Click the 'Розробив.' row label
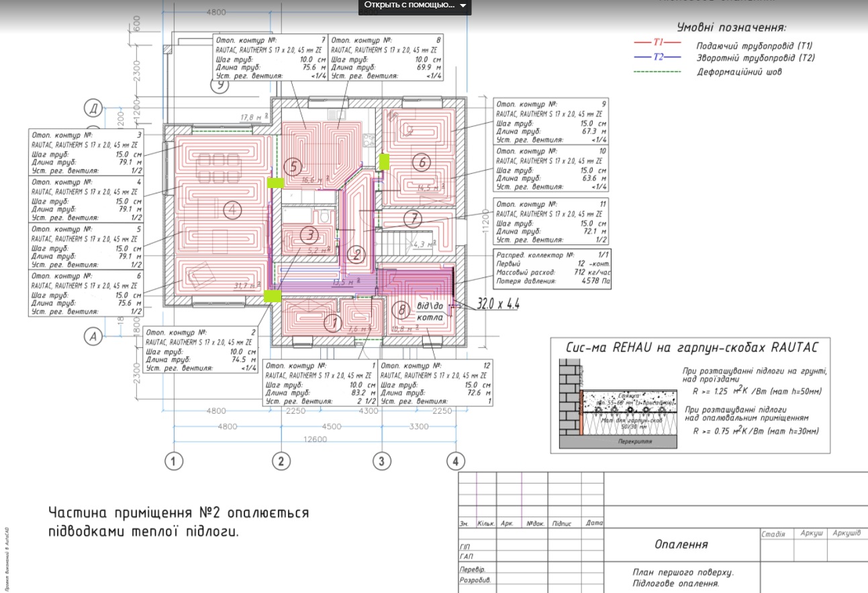Image resolution: width=868 pixels, height=593 pixels. [x=475, y=580]
